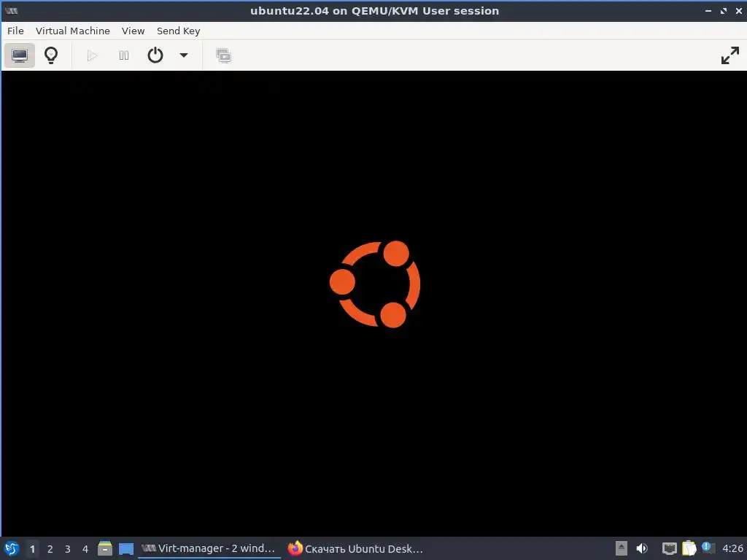Screen dimensions: 747x560
Task: Open the network status tray icon
Action: pyautogui.click(x=670, y=548)
